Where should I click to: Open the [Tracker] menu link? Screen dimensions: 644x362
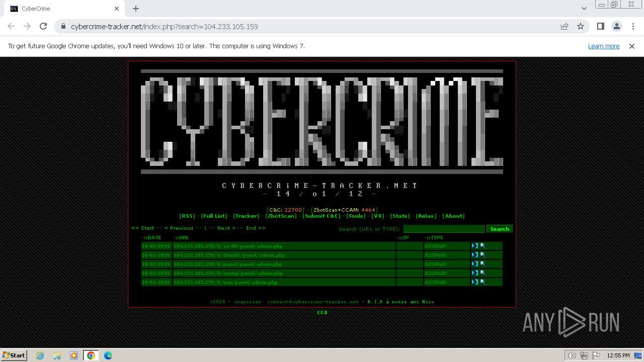coord(247,216)
